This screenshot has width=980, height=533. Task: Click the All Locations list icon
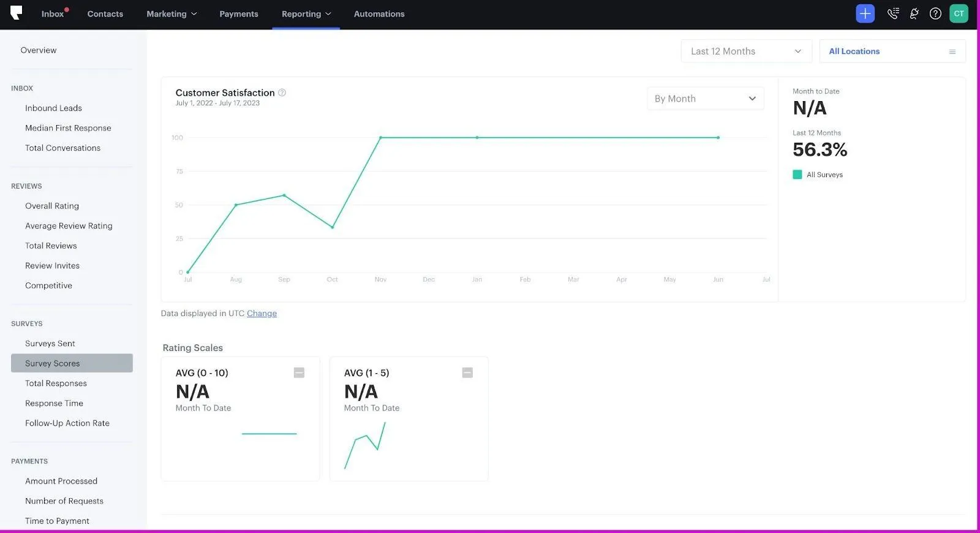[952, 51]
